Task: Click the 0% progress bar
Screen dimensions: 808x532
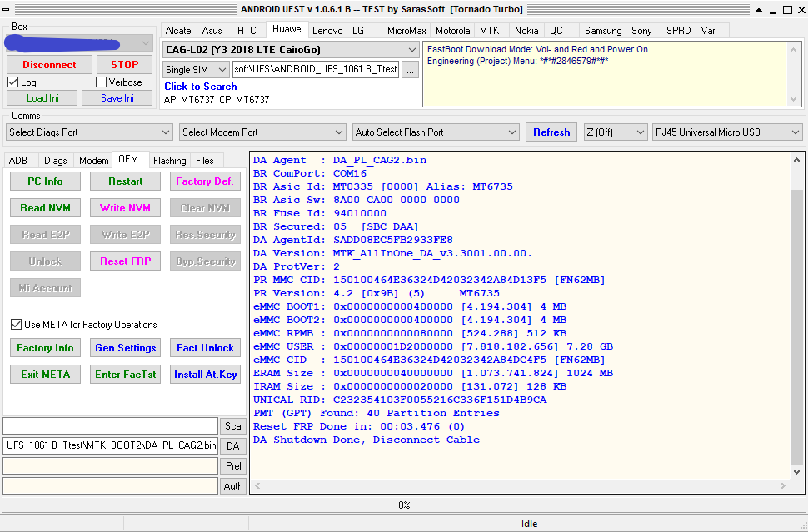Action: tap(403, 505)
